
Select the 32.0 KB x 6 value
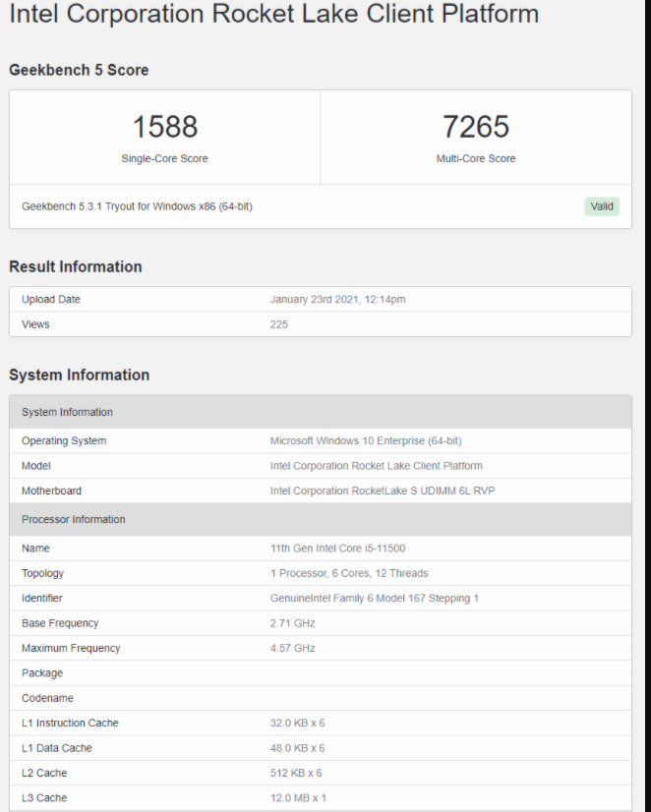point(297,723)
